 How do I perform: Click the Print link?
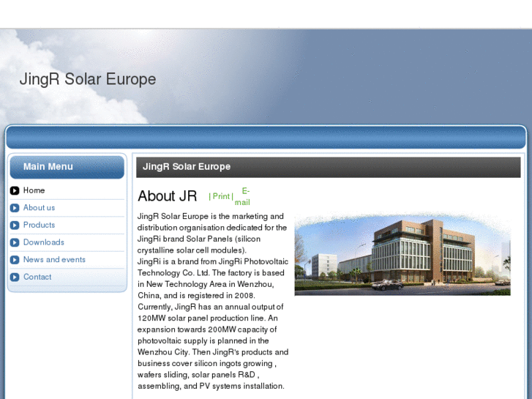pos(221,196)
